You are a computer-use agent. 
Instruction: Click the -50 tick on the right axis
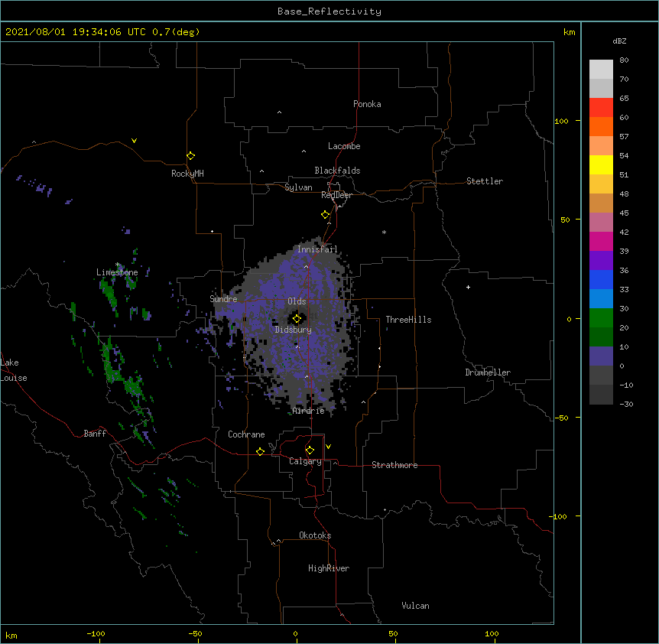[561, 418]
